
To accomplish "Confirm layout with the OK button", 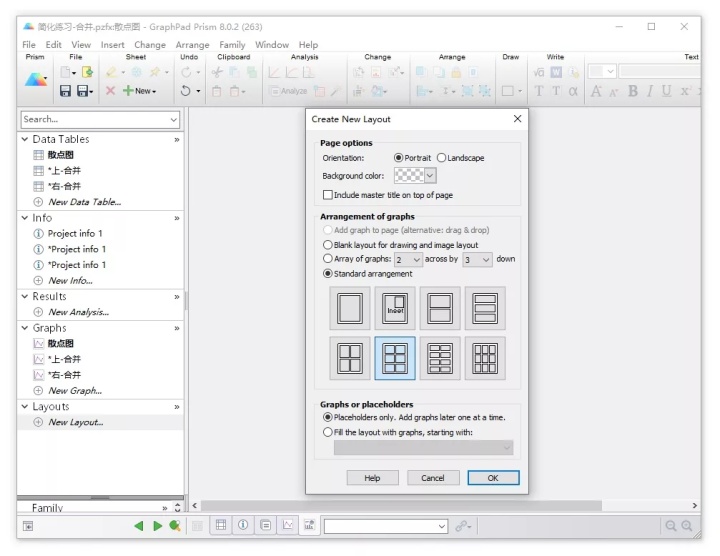I will (493, 478).
